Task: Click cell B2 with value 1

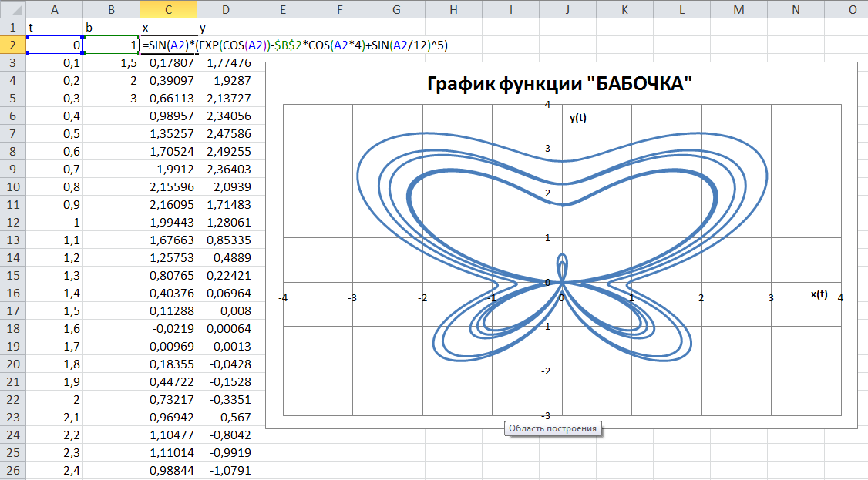Action: (111, 45)
